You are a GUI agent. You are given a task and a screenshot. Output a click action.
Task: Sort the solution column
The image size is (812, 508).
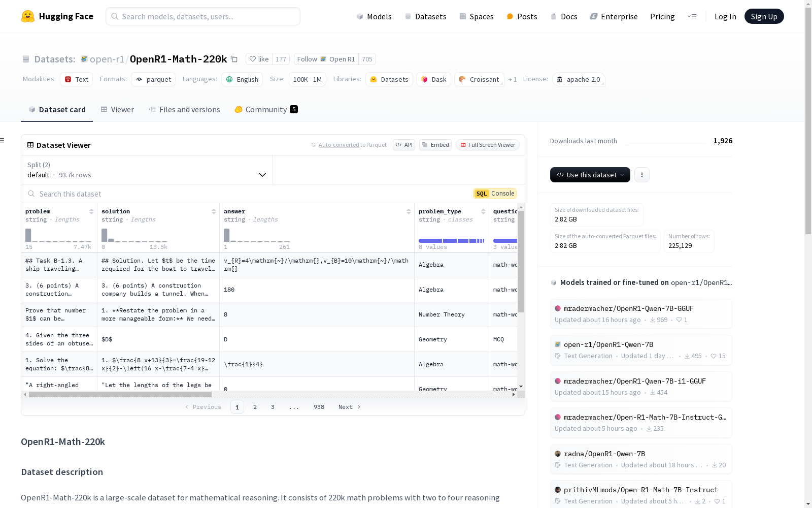tap(214, 211)
